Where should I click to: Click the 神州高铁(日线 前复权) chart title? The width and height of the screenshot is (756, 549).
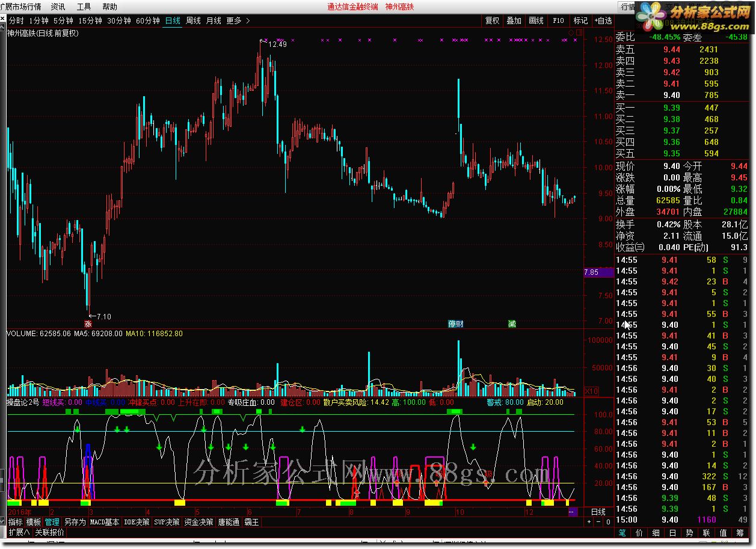pos(43,34)
